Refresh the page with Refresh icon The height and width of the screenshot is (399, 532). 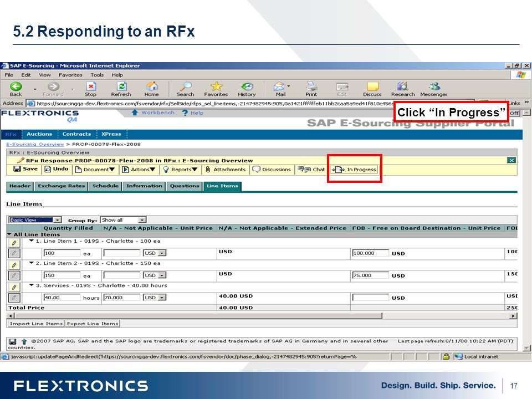pos(121,89)
